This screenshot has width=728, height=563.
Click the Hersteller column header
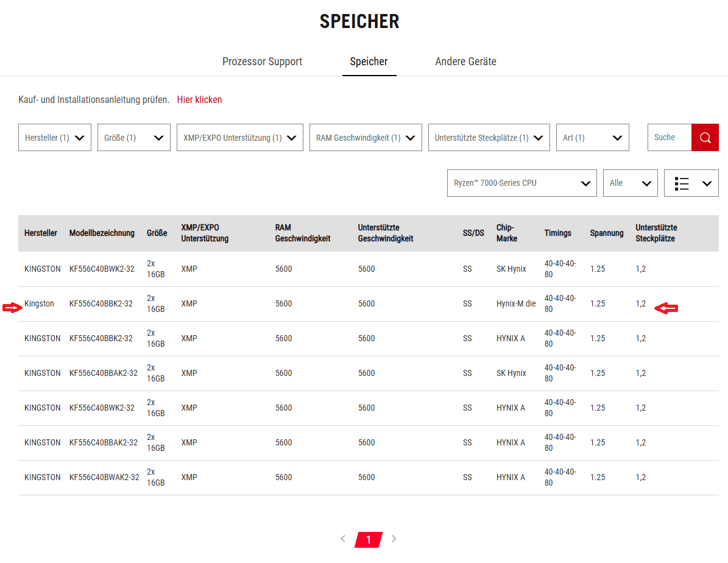click(x=41, y=233)
